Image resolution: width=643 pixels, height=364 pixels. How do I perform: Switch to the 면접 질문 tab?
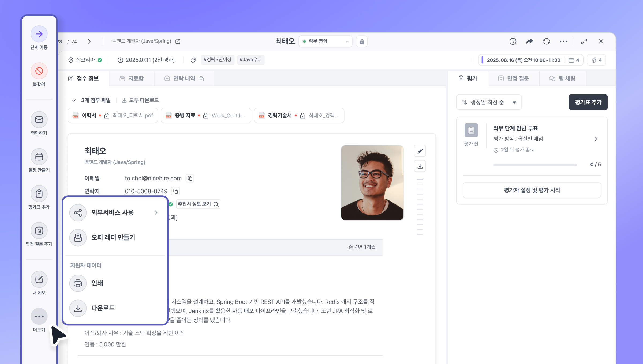513,79
